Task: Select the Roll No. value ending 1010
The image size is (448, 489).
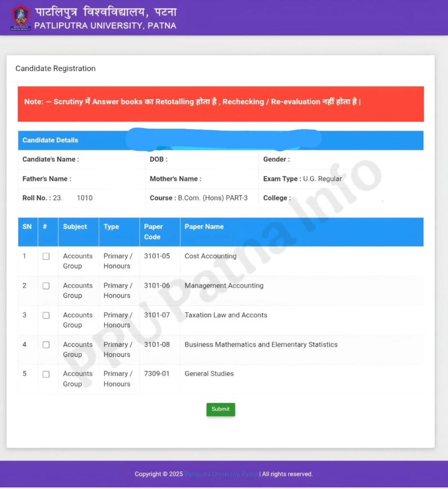Action: (x=73, y=198)
